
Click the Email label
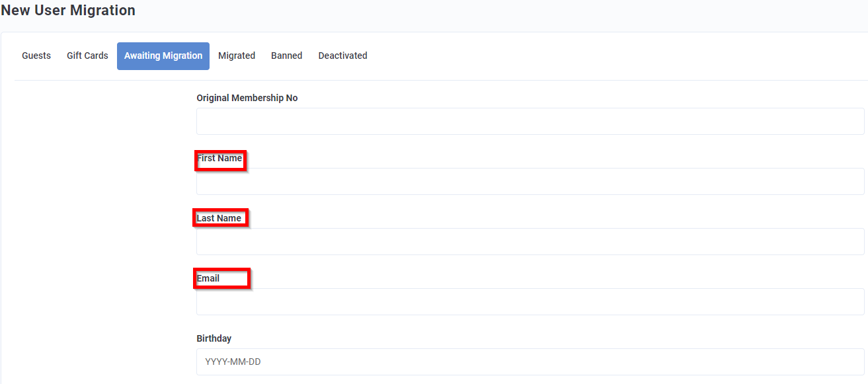pyautogui.click(x=208, y=278)
